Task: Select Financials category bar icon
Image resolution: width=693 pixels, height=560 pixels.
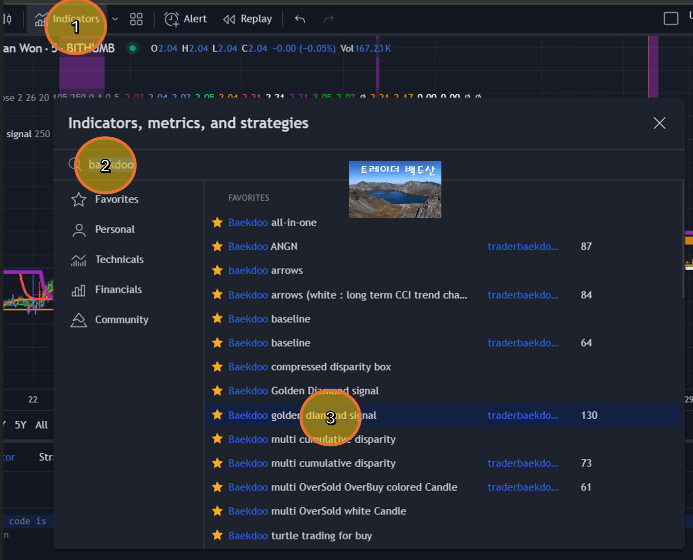Action: click(78, 290)
